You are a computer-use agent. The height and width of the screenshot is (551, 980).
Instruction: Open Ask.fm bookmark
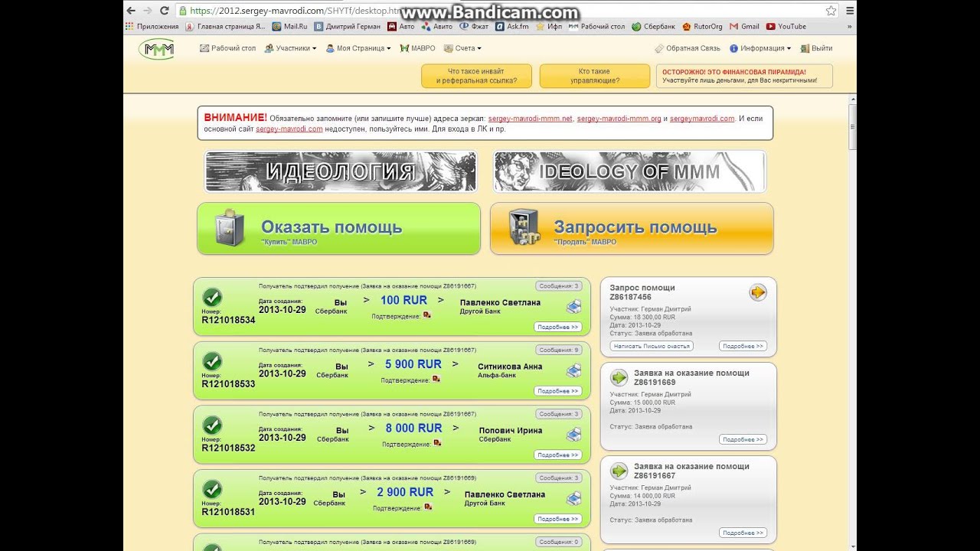tap(512, 26)
